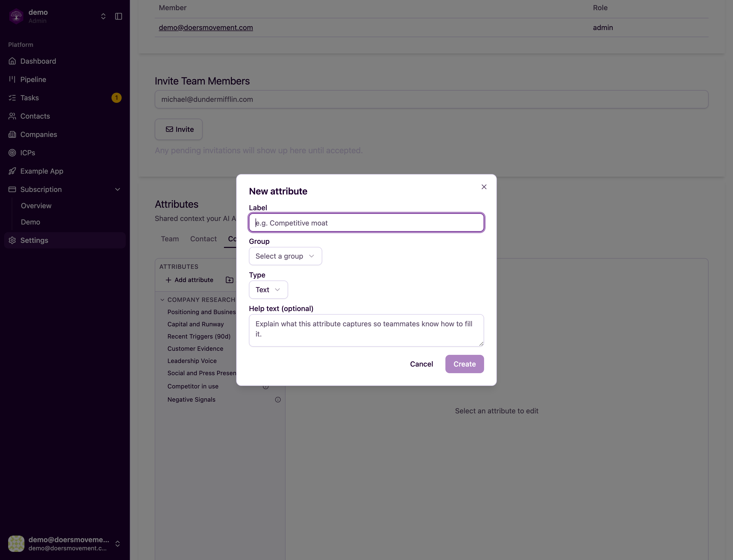This screenshot has height=560, width=733.
Task: Open the Type dropdown set to Text
Action: (x=268, y=290)
